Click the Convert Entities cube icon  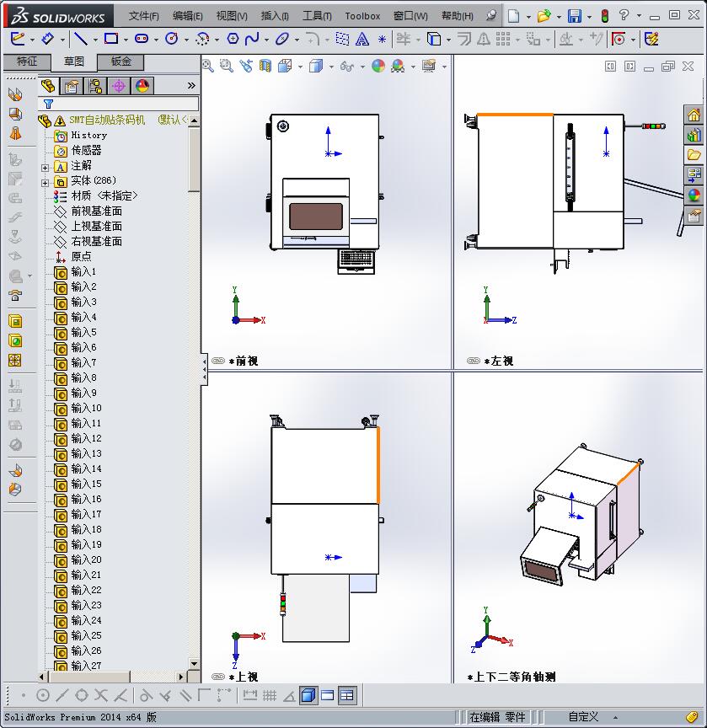pos(434,39)
